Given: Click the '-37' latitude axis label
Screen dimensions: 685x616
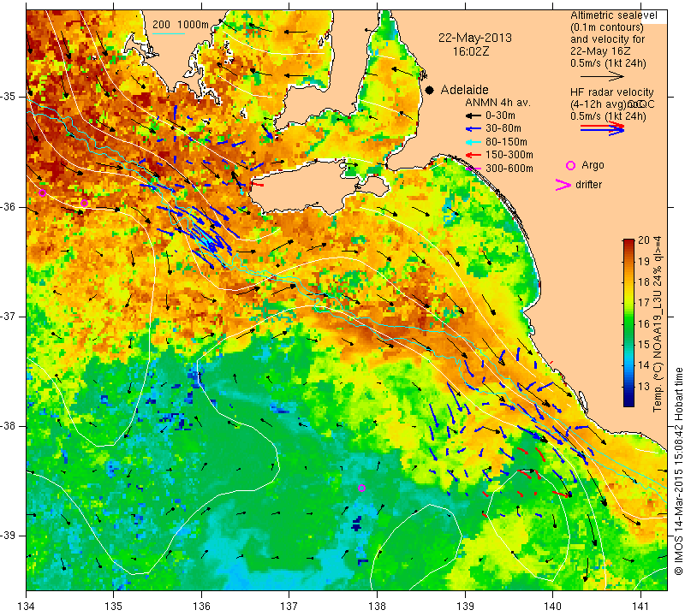Looking at the screenshot, I should coord(9,316).
